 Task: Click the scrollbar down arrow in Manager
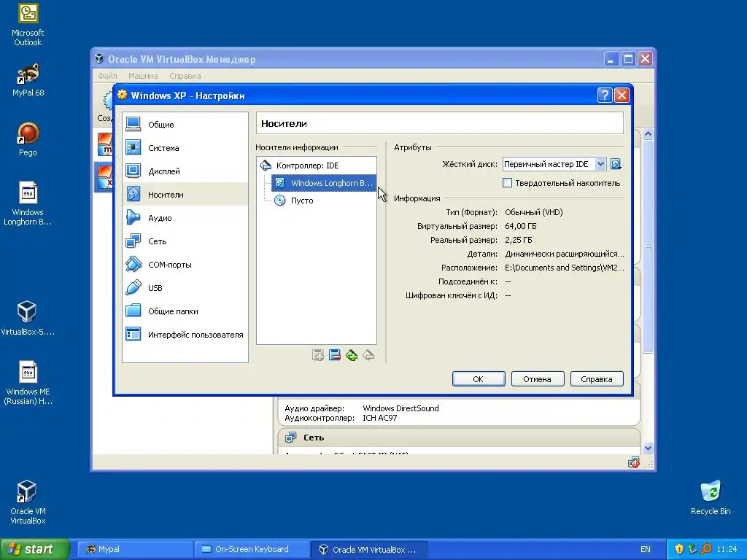(x=648, y=448)
